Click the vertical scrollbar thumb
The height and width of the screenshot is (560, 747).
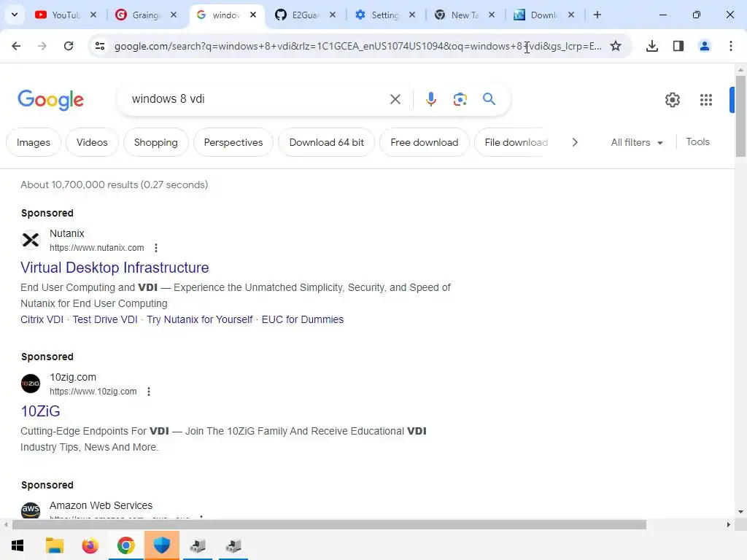click(x=740, y=116)
